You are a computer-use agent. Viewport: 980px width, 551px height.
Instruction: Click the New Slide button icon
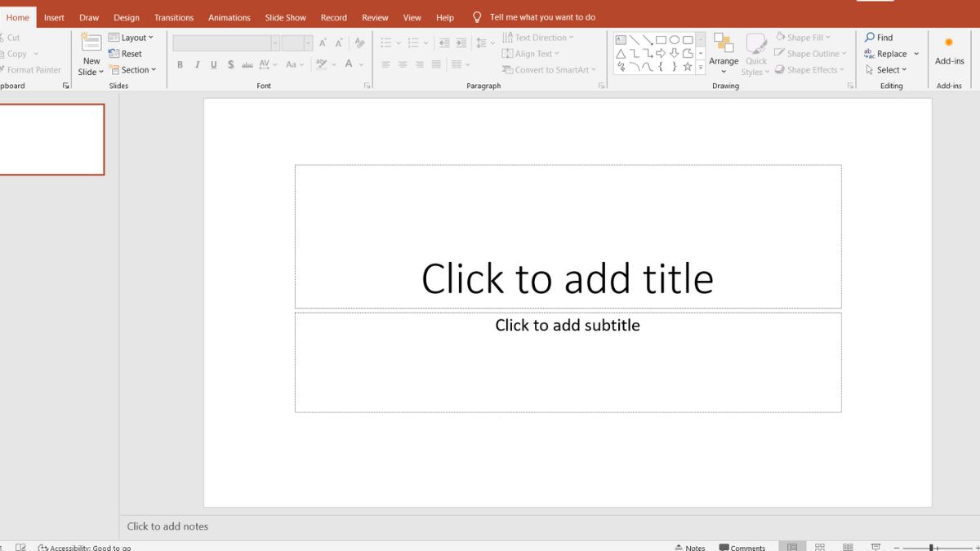point(91,43)
